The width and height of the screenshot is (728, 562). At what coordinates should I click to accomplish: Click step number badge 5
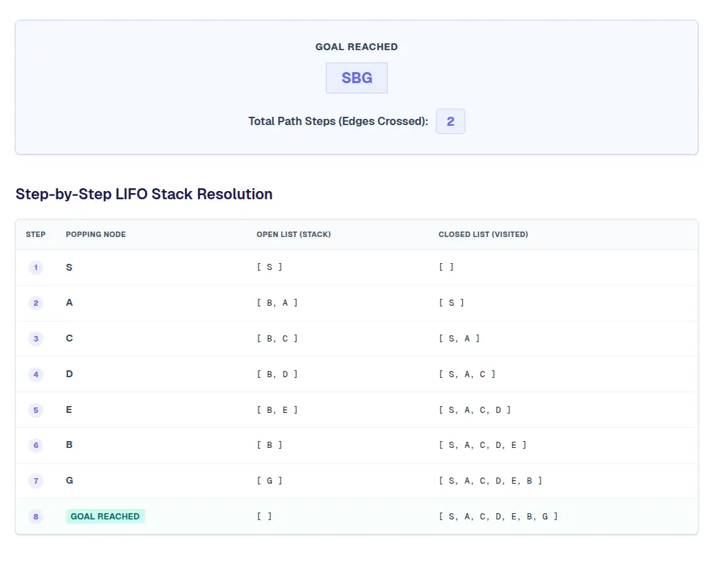36,410
